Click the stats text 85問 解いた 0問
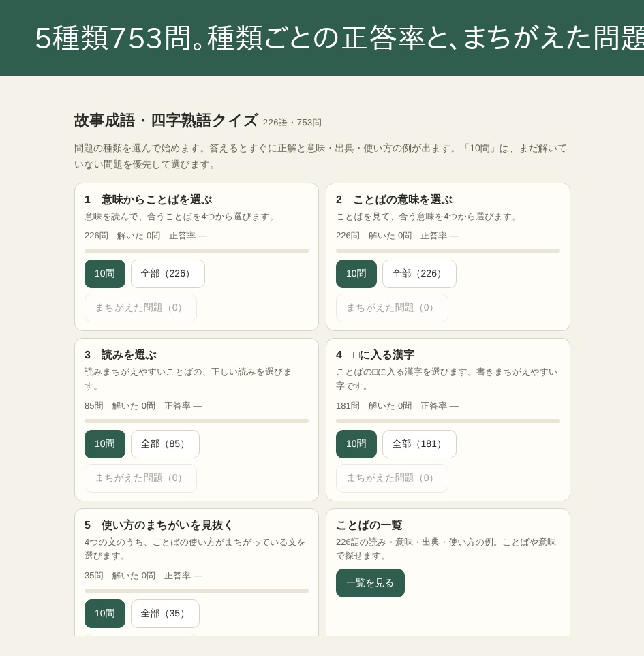Viewport: 644px width, 656px height. tap(120, 406)
